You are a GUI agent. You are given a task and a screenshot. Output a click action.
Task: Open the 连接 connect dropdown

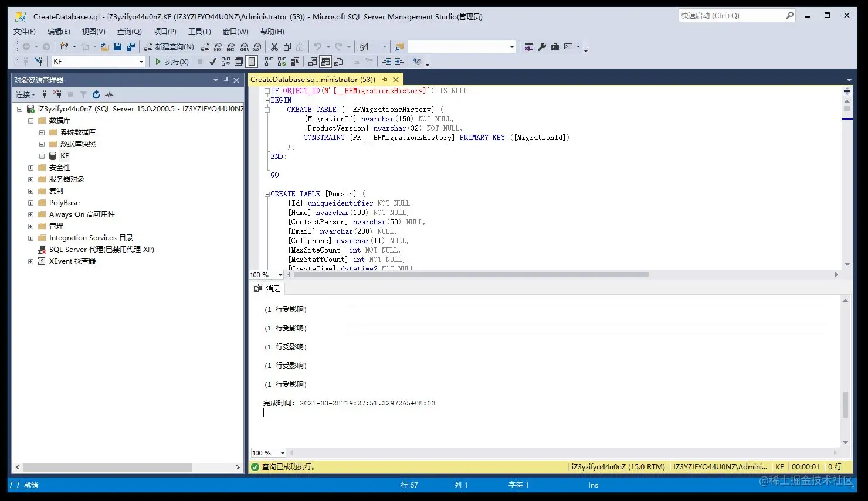click(x=25, y=94)
